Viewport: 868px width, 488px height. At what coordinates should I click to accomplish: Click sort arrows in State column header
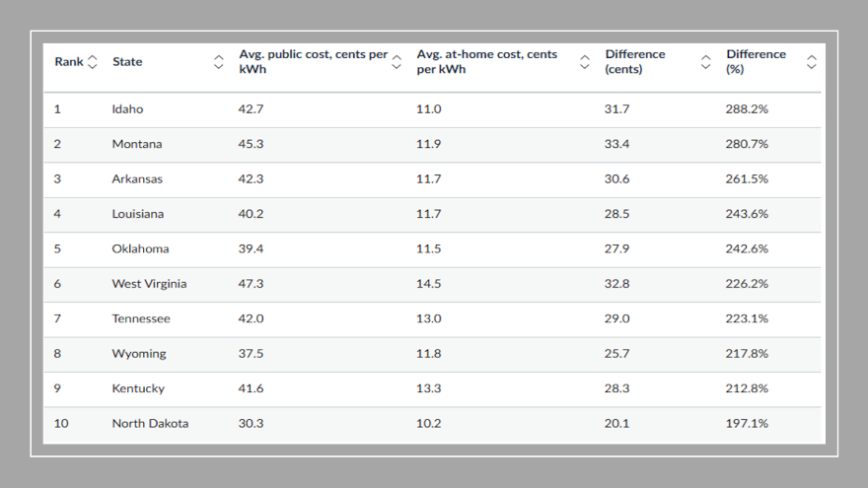(x=219, y=62)
